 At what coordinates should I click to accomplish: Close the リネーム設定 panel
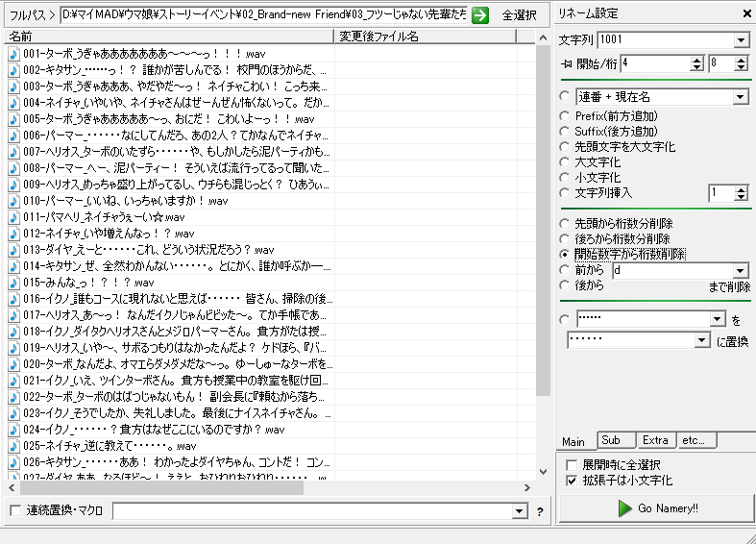point(746,14)
